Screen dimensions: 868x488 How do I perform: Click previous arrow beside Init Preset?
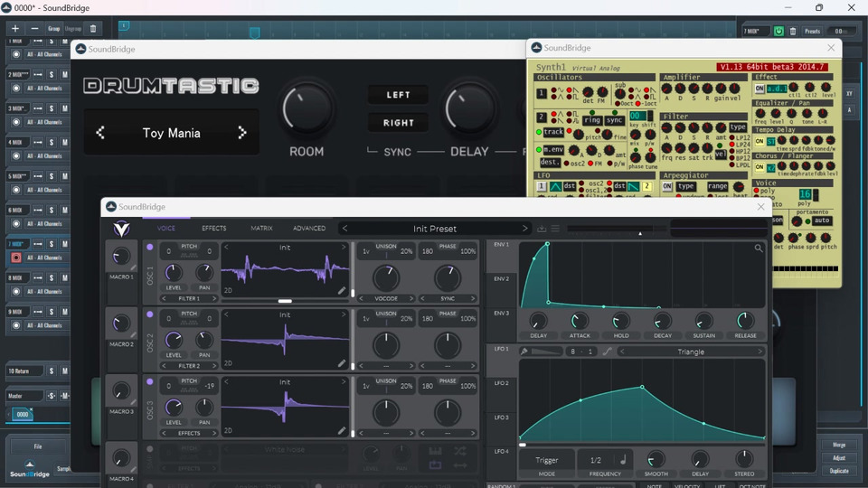pyautogui.click(x=344, y=229)
